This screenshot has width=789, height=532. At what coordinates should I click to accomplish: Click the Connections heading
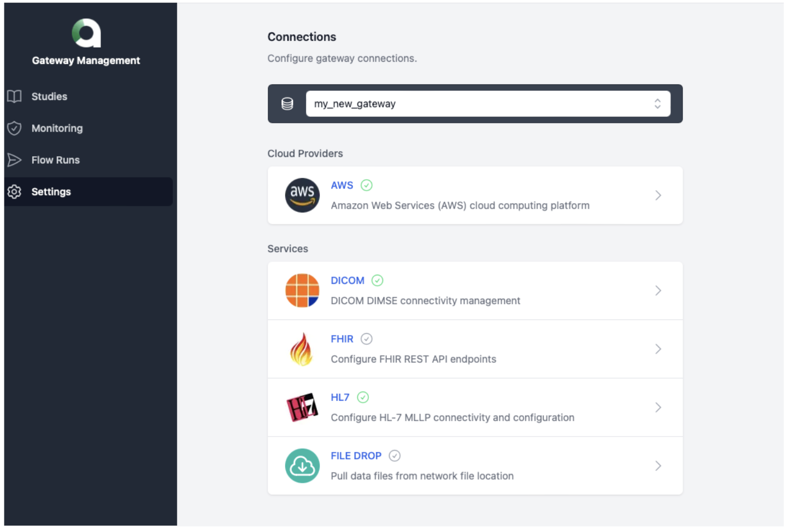pyautogui.click(x=302, y=37)
